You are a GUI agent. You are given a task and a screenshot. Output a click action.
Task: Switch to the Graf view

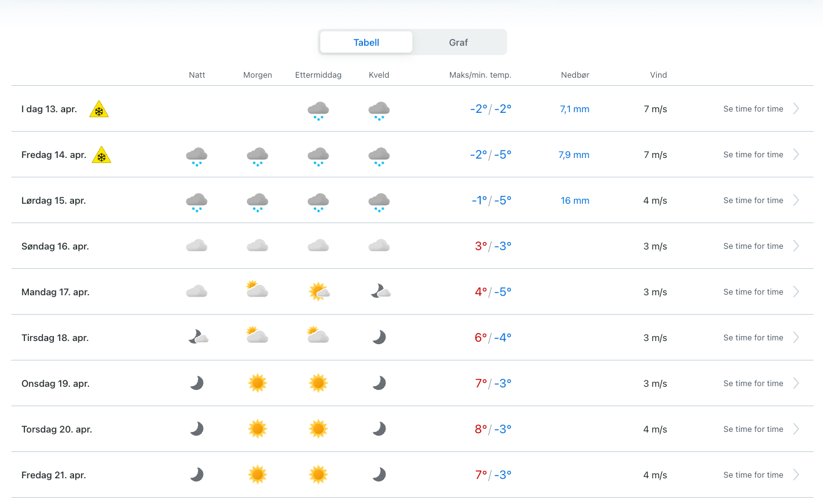tap(458, 43)
